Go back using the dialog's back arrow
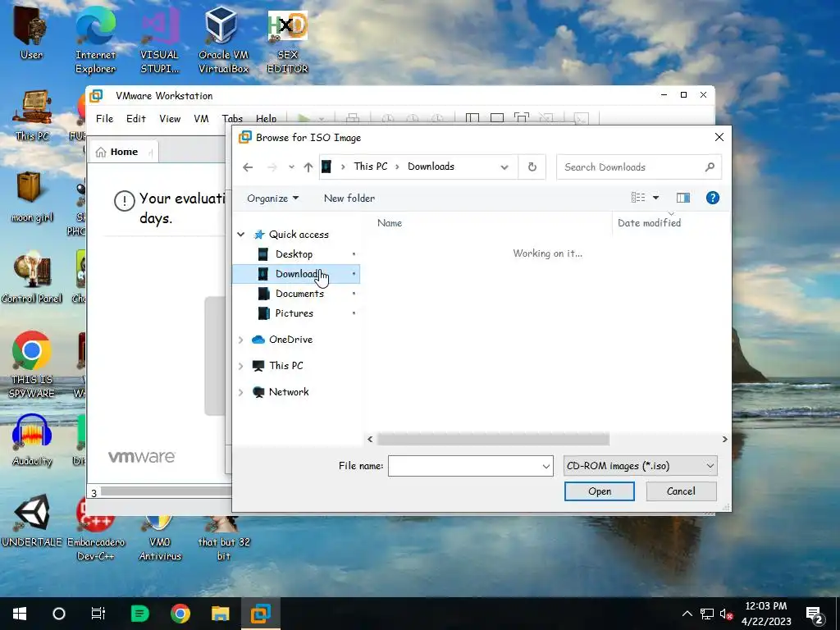The width and height of the screenshot is (840, 630). pyautogui.click(x=248, y=167)
